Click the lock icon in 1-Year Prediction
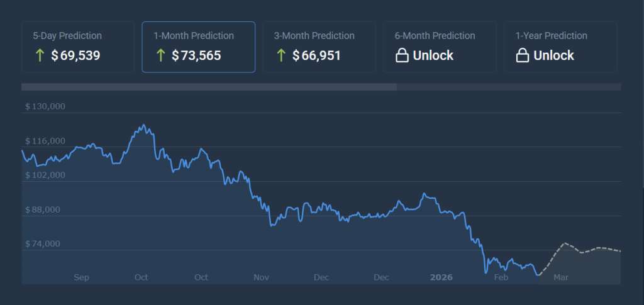644x305 pixels. click(x=522, y=56)
